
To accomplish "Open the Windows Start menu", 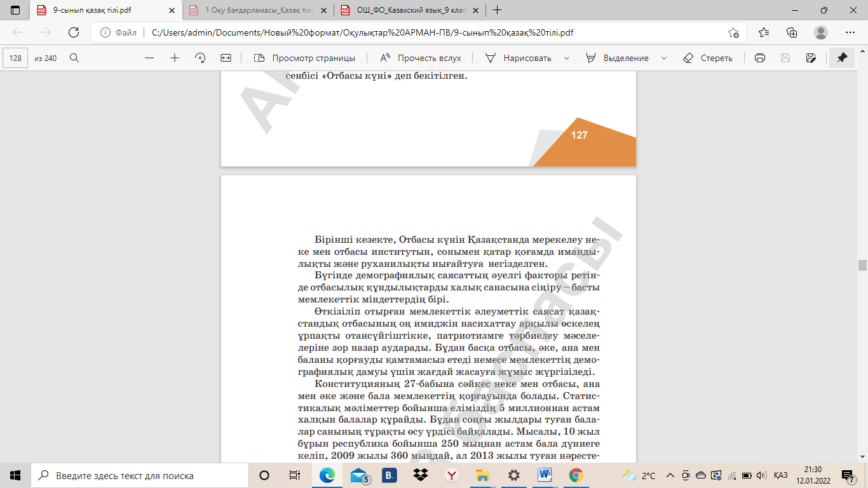I will [15, 475].
